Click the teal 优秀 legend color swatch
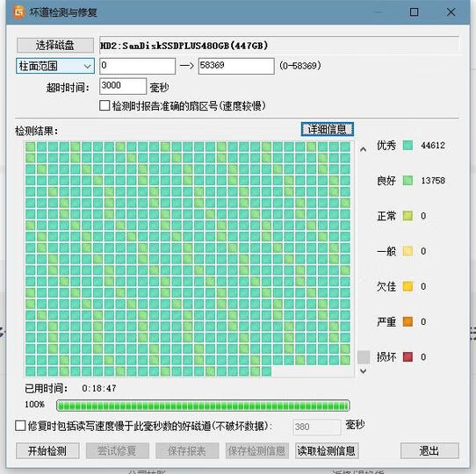This screenshot has width=476, height=474. pos(407,146)
